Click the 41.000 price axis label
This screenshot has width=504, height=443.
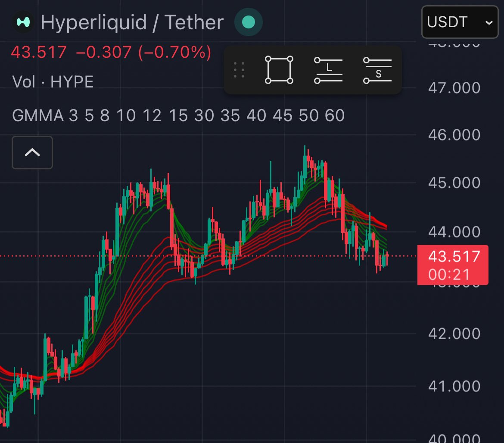tap(454, 386)
